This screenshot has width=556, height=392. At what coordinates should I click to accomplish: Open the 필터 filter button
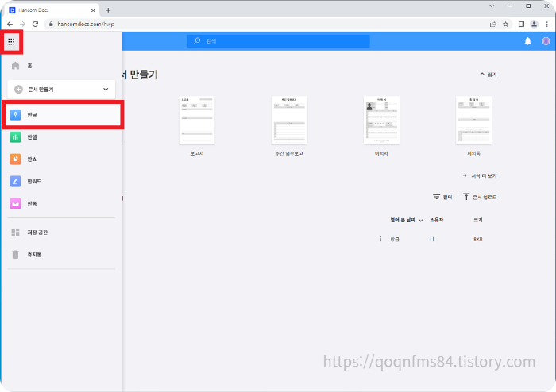coord(442,197)
